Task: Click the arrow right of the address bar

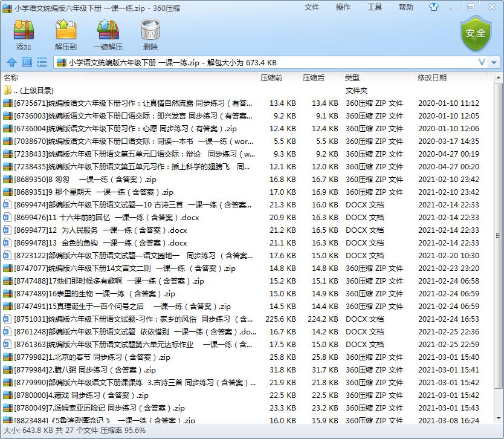Action: coord(494,62)
